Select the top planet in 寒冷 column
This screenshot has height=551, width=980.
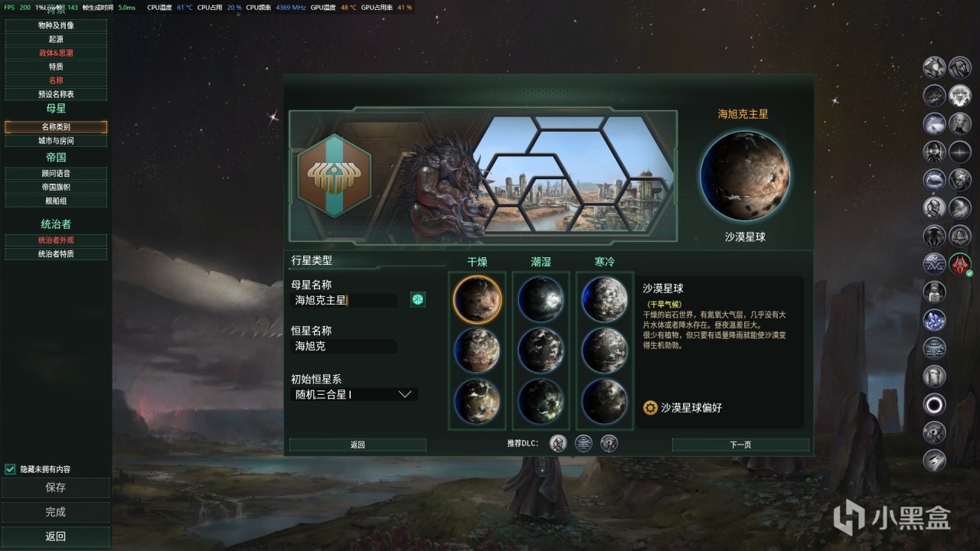tap(604, 299)
